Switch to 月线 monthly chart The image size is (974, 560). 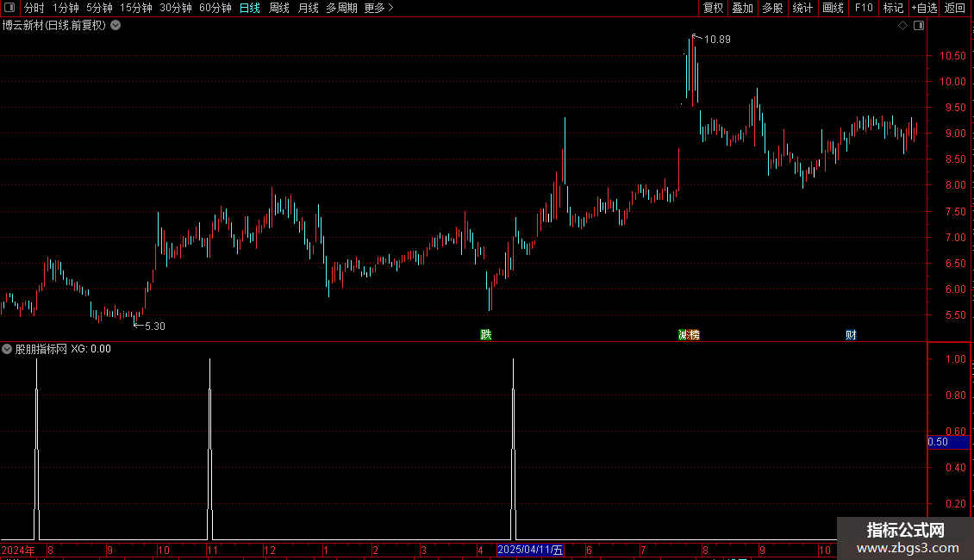pyautogui.click(x=308, y=8)
